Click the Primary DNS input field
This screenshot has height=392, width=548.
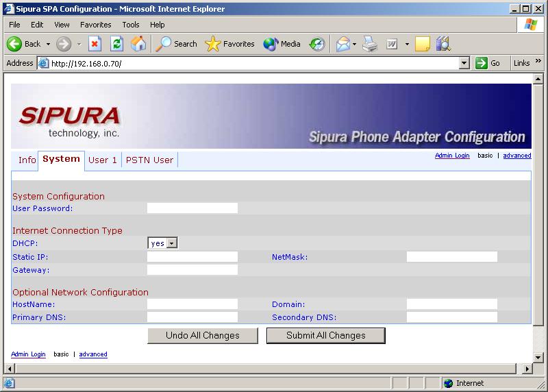(x=192, y=317)
